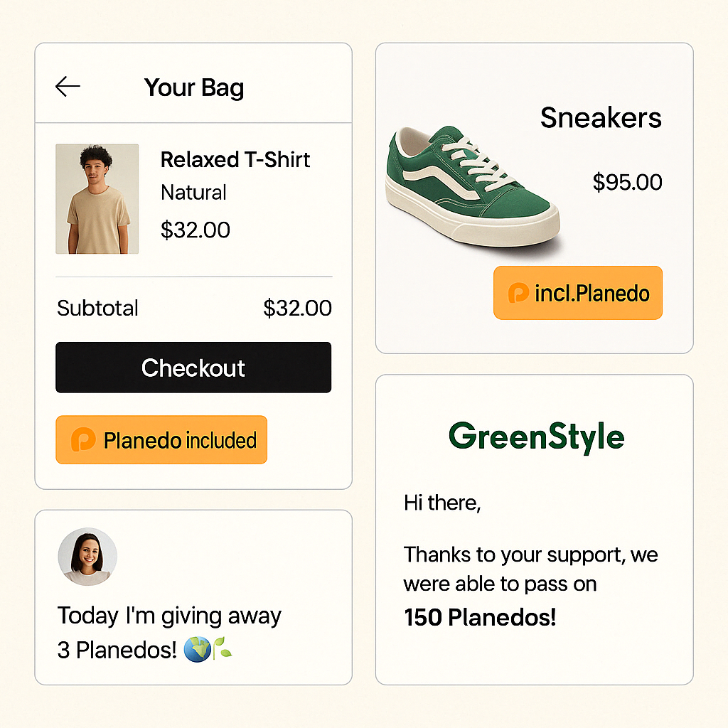
Task: Select the 'Relaxed T-Shirt' product name
Action: 235,159
